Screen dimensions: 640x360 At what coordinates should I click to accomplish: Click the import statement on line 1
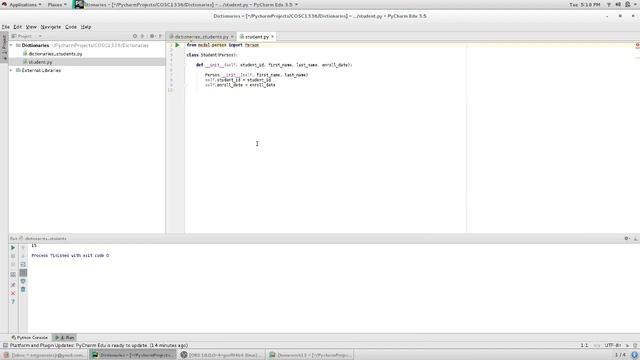(x=223, y=45)
